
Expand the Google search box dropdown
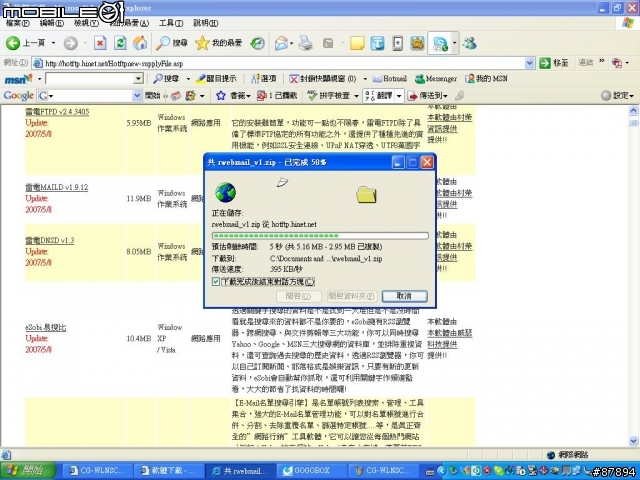(137, 96)
